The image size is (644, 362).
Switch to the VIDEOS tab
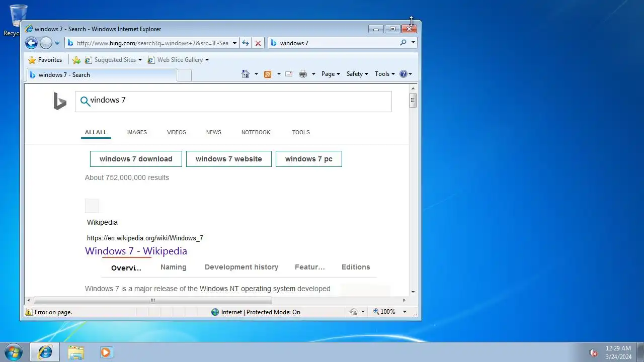click(177, 132)
